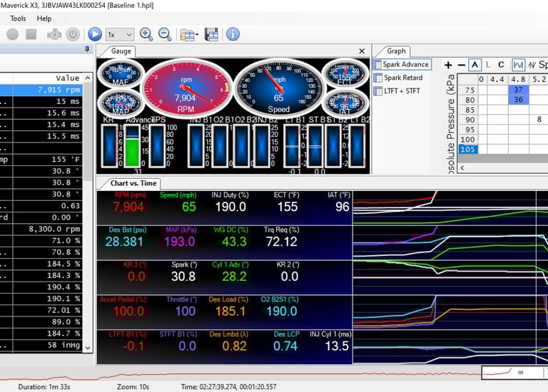Click the Zoom In magnifier icon

click(146, 34)
